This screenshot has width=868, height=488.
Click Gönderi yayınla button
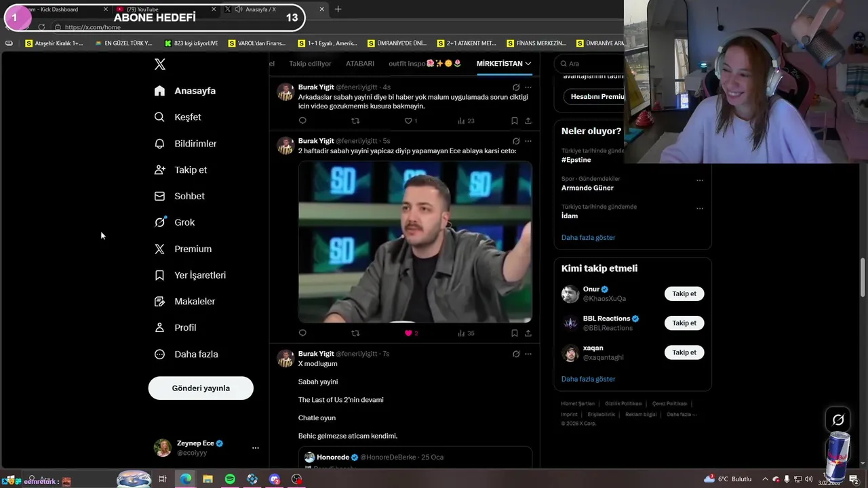click(x=201, y=388)
